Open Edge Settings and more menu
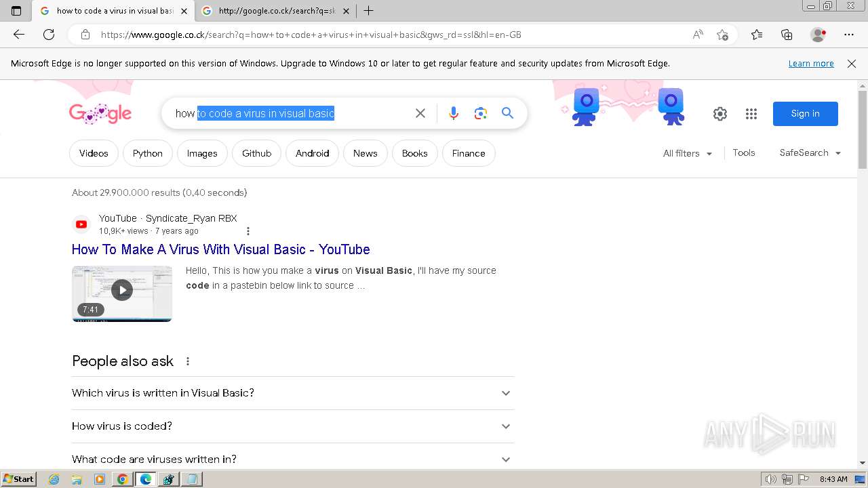The height and width of the screenshot is (488, 868). point(849,35)
